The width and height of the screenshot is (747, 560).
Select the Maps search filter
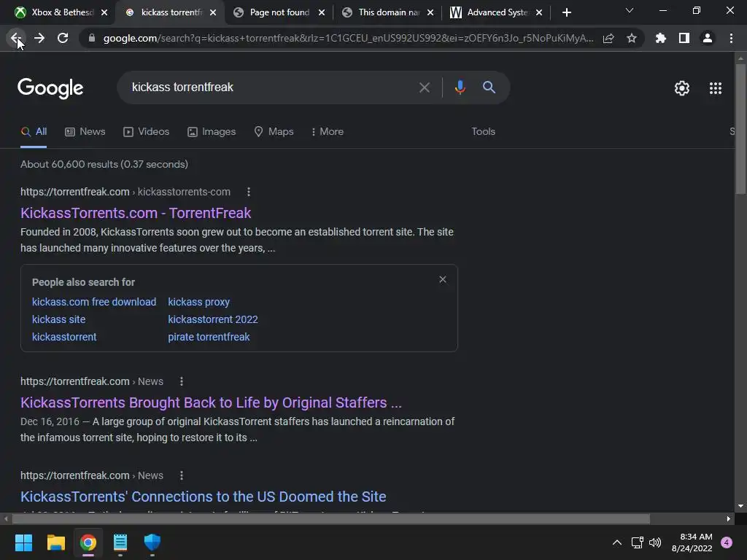(274, 132)
